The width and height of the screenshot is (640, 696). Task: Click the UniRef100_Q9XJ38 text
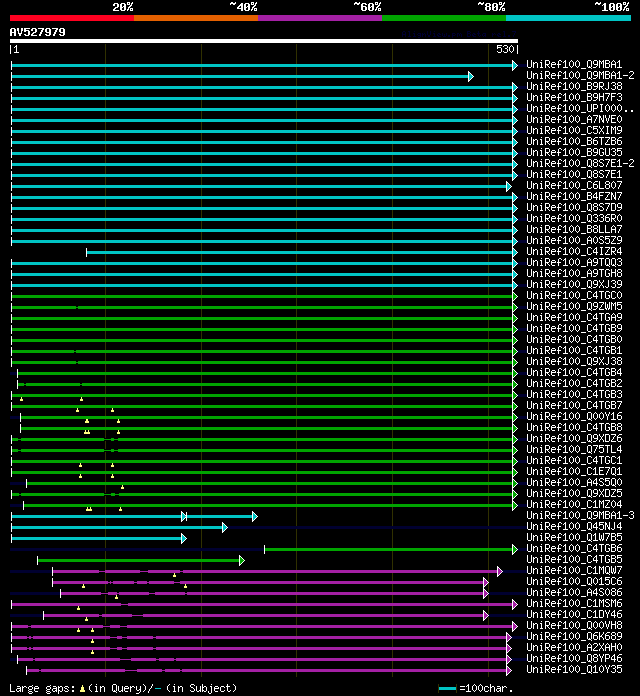(574, 361)
